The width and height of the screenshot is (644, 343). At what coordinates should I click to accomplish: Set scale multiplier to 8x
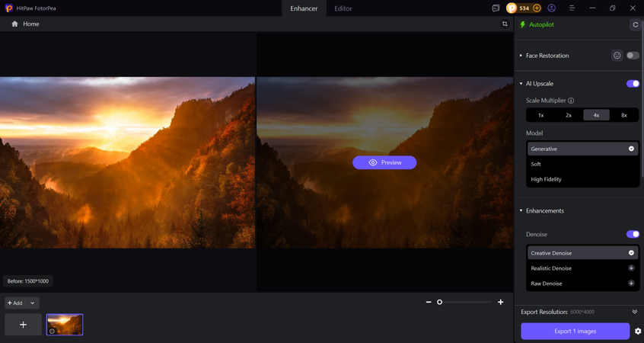pos(624,115)
